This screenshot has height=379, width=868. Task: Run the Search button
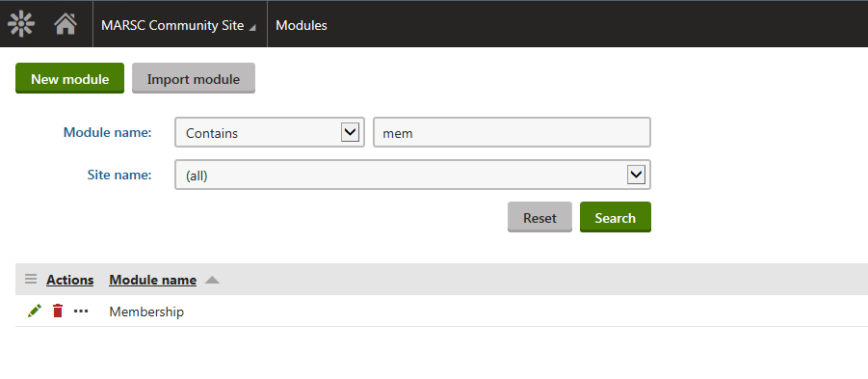click(x=615, y=217)
